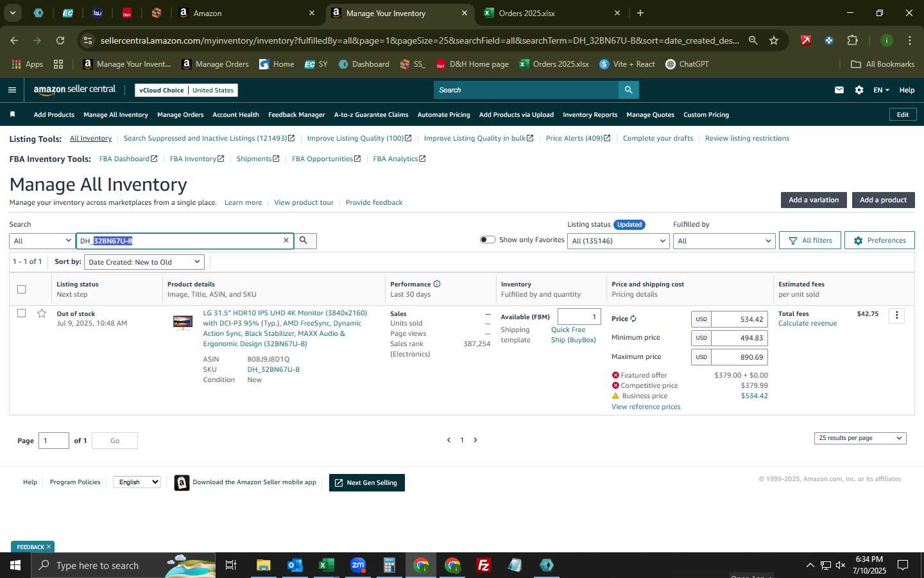
Task: Check the select-all listings checkbox
Action: 21,289
